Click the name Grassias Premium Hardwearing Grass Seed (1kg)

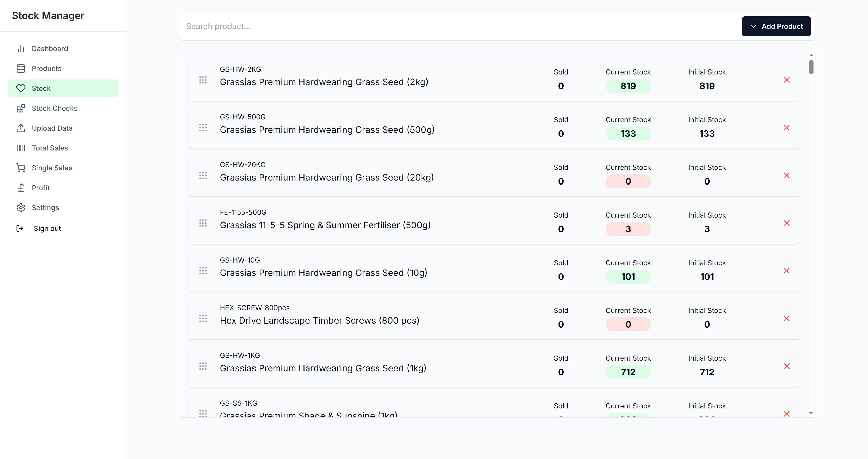point(323,368)
